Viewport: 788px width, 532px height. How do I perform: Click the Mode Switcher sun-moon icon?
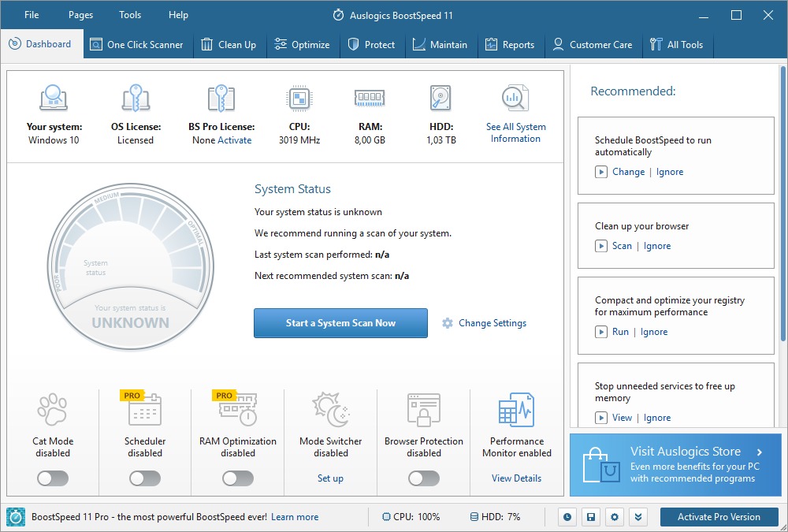330,410
